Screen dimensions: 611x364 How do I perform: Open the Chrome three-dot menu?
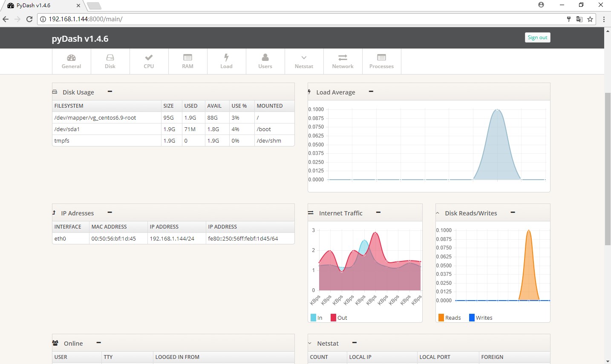[604, 19]
